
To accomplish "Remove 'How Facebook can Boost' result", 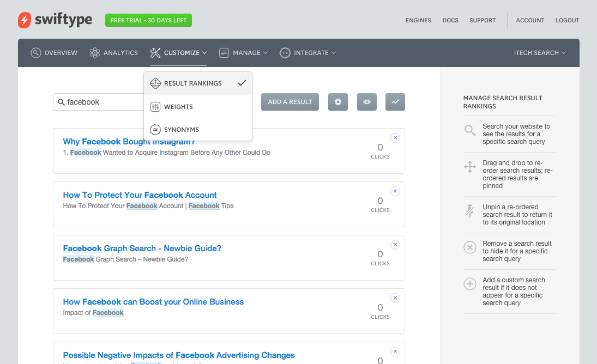I will (x=395, y=298).
